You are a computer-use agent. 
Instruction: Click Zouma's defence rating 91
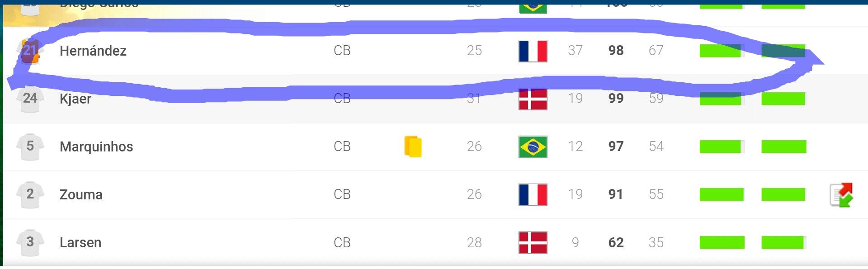(x=616, y=194)
